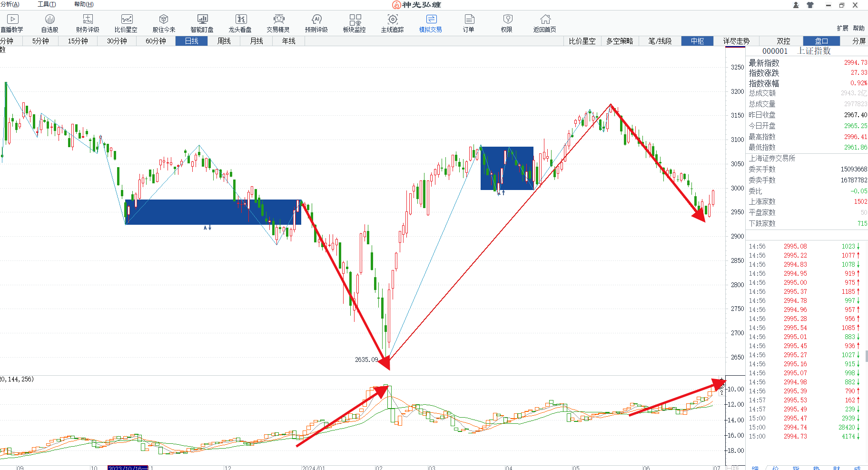Click the t-shirt skin icon in title bar
Viewport: 868px width, 470px height.
click(x=810, y=5)
